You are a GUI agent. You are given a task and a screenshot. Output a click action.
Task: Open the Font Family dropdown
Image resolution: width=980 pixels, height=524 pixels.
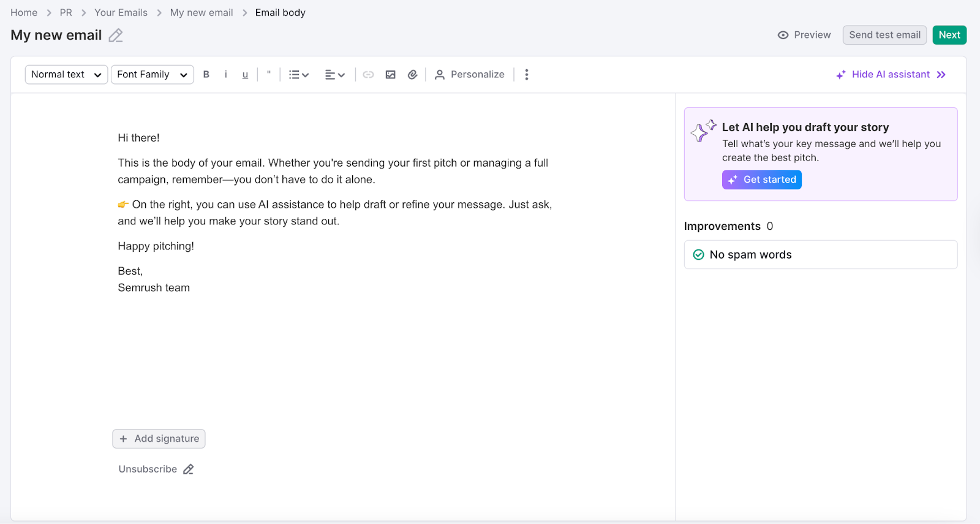pos(152,74)
